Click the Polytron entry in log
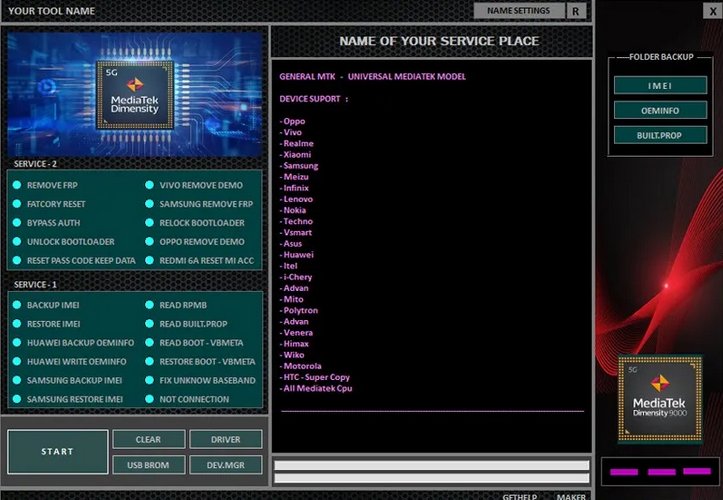723x500 pixels. click(298, 310)
